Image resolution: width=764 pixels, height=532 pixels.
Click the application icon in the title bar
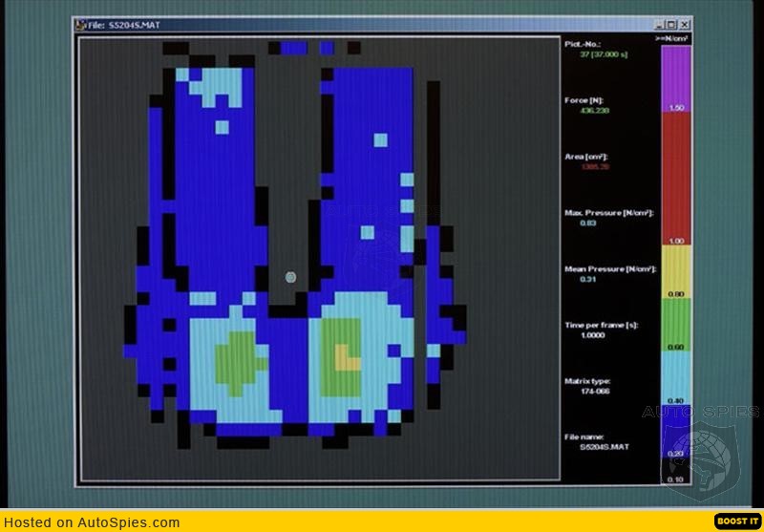[x=80, y=25]
